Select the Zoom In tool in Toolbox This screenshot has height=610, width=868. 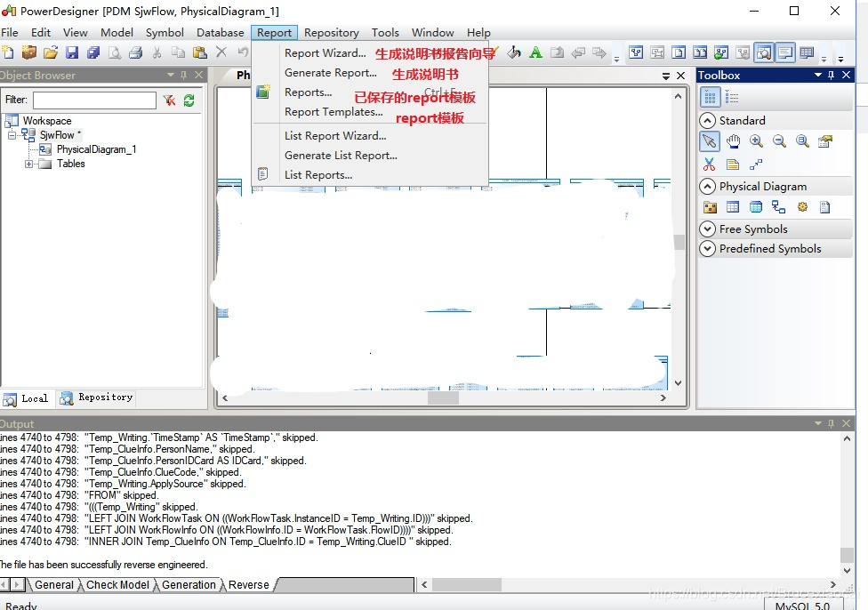[x=756, y=141]
